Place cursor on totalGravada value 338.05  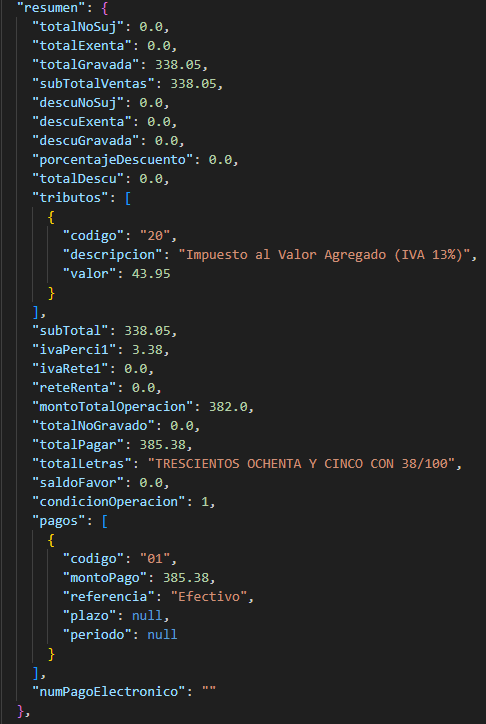click(x=178, y=65)
